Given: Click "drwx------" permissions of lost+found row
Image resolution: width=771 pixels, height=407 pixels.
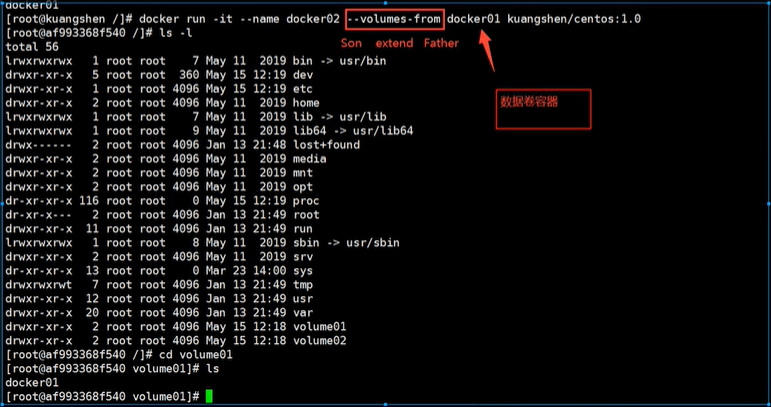Looking at the screenshot, I should [x=39, y=145].
